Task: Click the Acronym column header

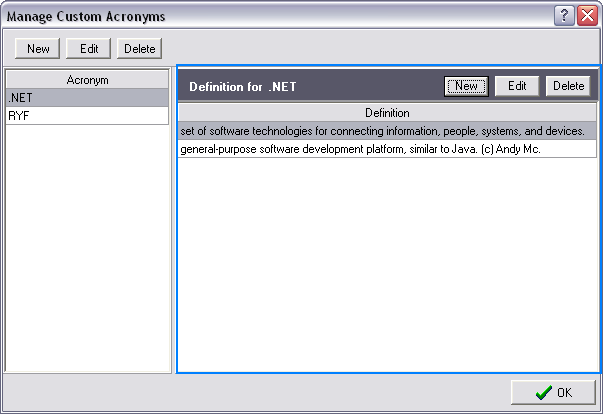Action: tap(87, 80)
